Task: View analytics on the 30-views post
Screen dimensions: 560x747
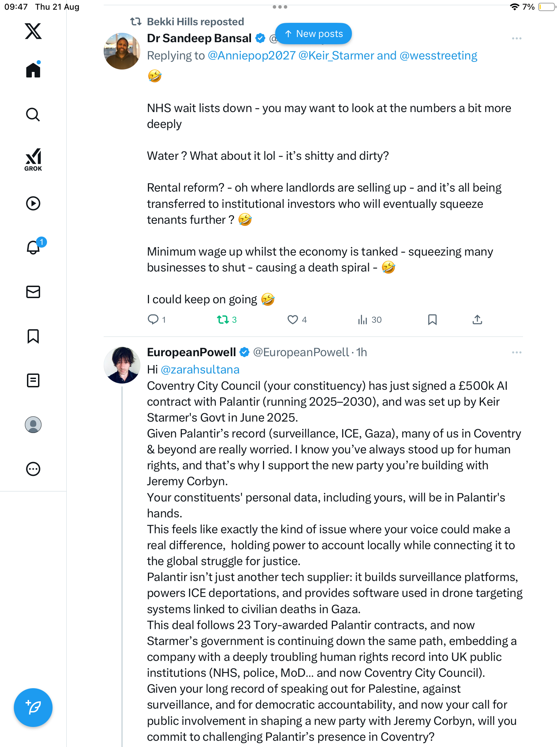Action: click(370, 320)
